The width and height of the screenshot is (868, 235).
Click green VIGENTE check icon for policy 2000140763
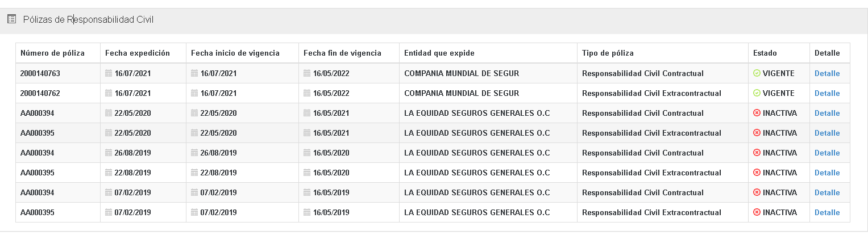click(x=757, y=73)
